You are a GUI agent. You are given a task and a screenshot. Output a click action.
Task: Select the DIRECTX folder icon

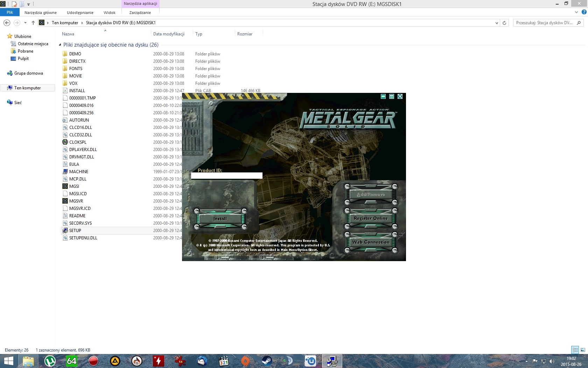(x=65, y=61)
